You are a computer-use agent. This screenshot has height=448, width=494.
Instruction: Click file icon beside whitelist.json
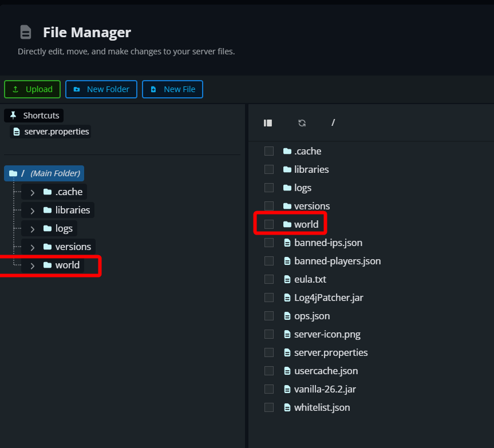[287, 407]
